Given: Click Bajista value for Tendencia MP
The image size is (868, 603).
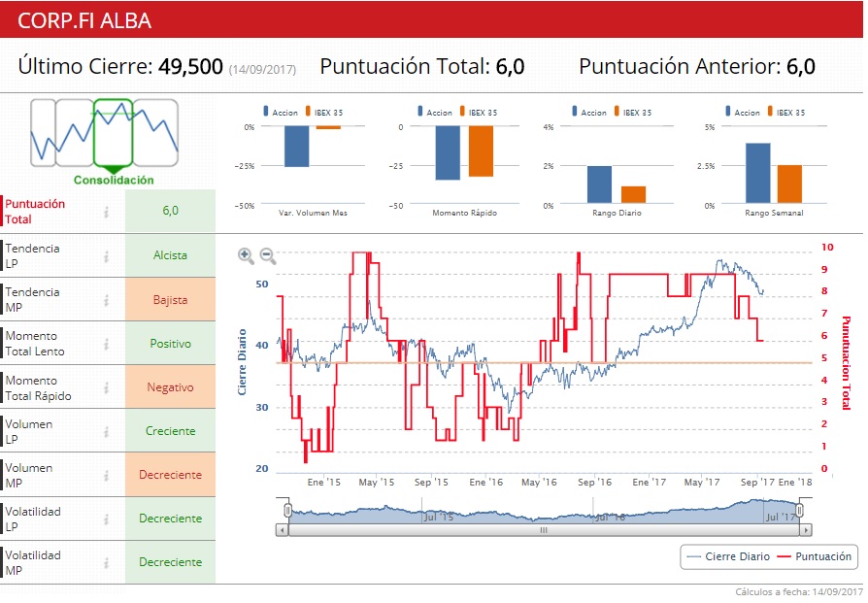Looking at the screenshot, I should [x=171, y=300].
